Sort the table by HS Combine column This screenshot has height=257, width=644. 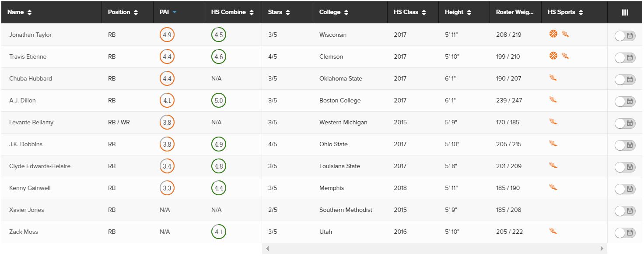pos(232,12)
